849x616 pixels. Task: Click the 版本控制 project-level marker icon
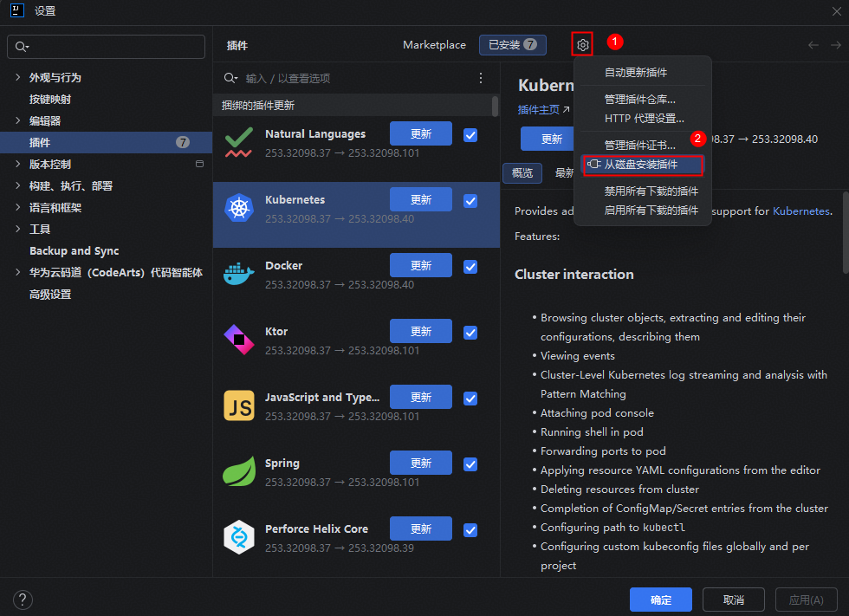(x=200, y=164)
